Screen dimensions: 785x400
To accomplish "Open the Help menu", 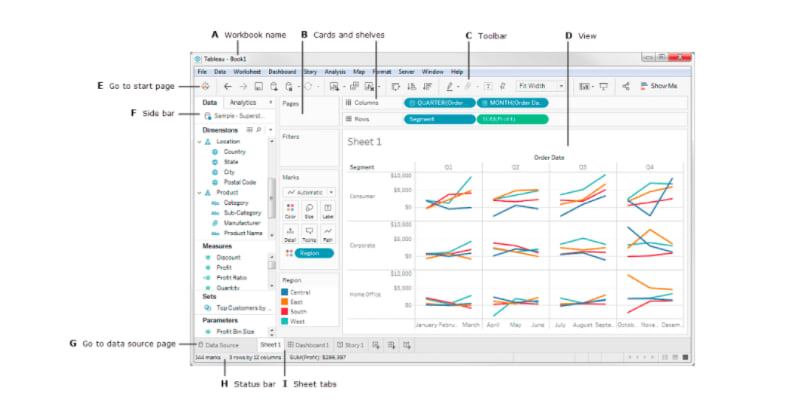I will click(457, 72).
